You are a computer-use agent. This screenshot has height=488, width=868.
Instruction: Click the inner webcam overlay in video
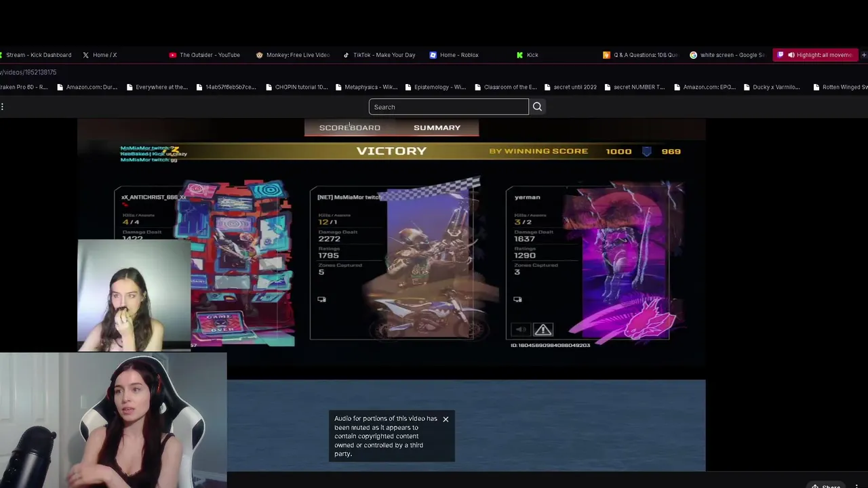(134, 295)
